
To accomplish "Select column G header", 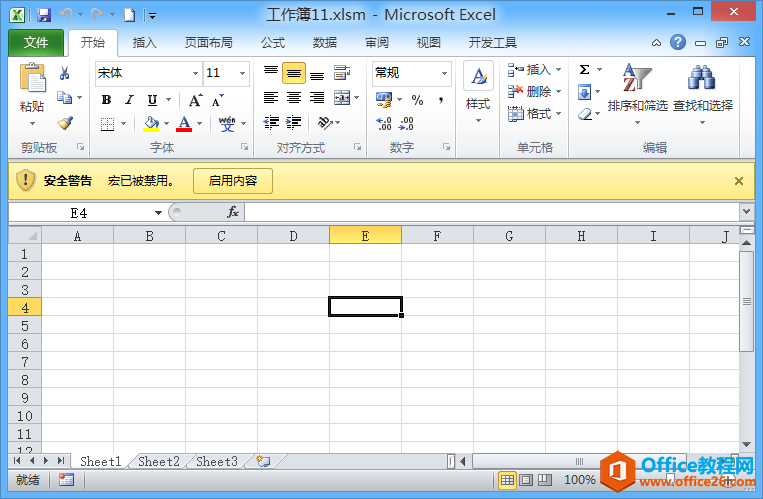I will pyautogui.click(x=509, y=236).
